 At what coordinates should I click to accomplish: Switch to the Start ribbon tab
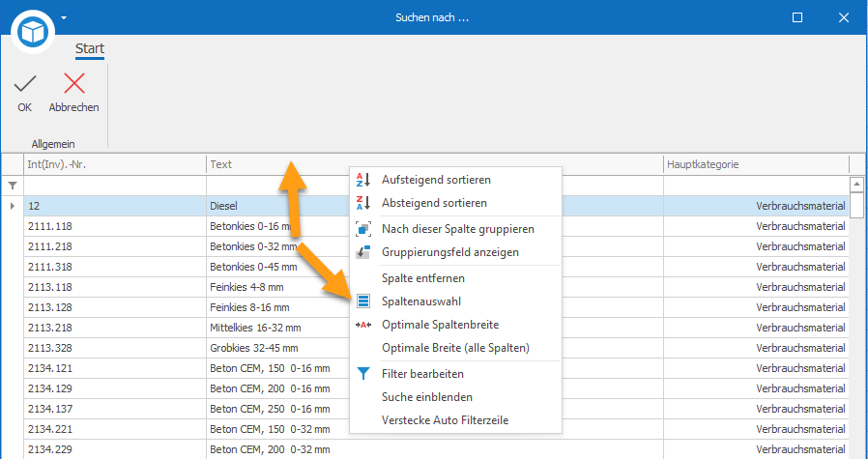[x=90, y=48]
